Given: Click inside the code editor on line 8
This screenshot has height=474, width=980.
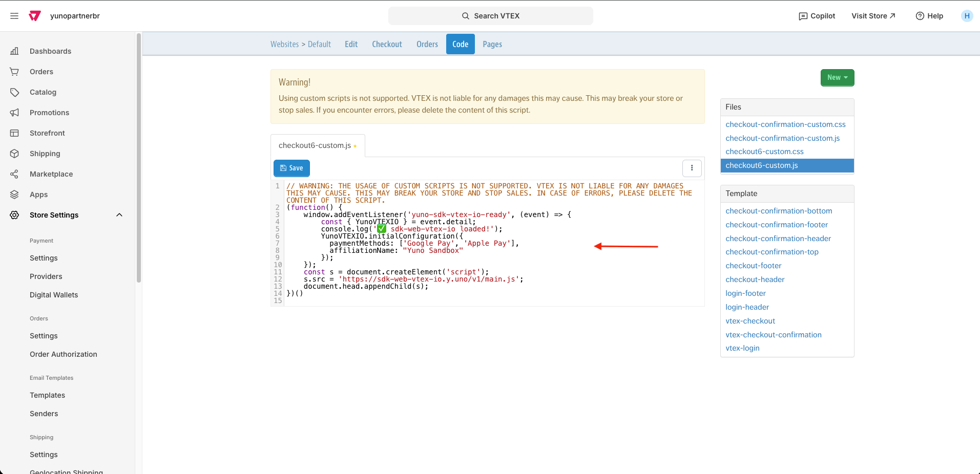Looking at the screenshot, I should [494, 250].
